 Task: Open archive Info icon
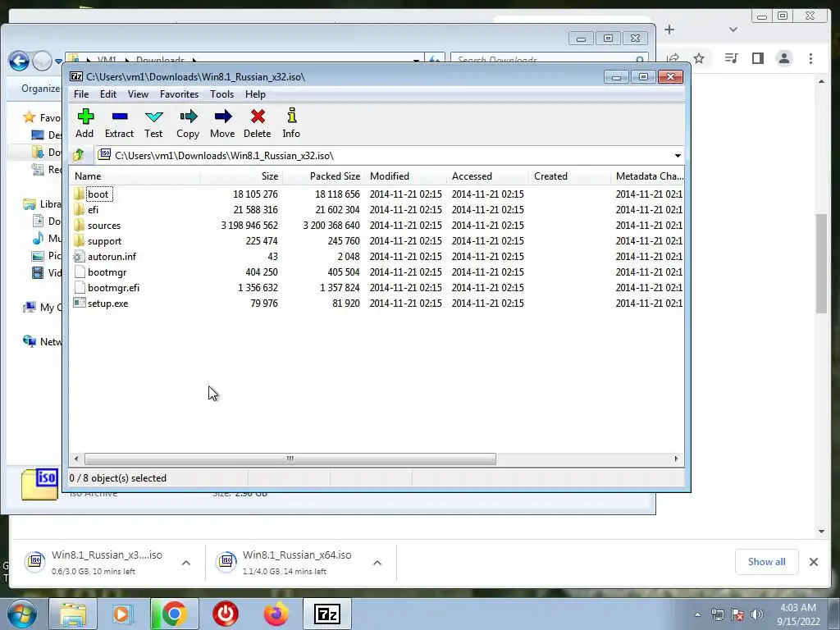click(x=291, y=123)
